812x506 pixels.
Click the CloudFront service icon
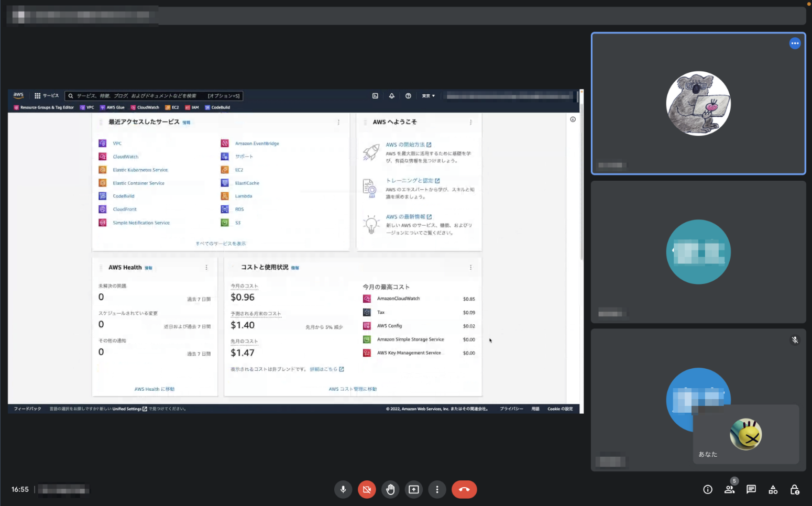point(103,209)
